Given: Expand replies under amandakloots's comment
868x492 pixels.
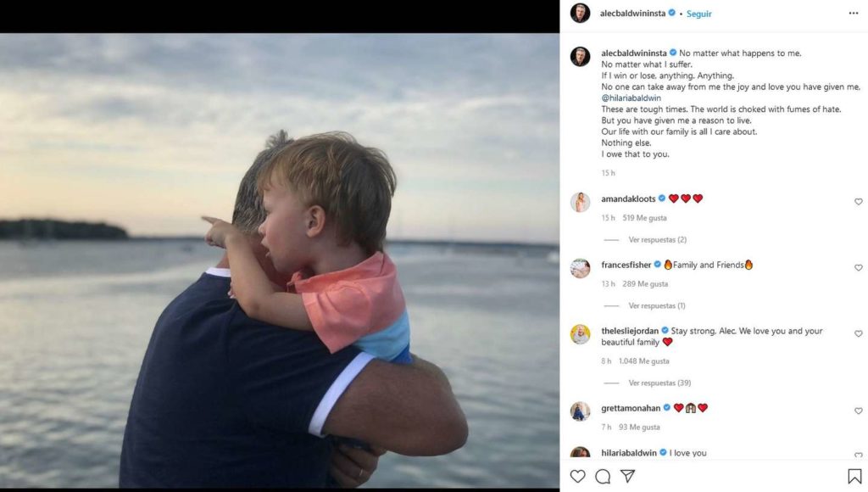Looking at the screenshot, I should (657, 240).
